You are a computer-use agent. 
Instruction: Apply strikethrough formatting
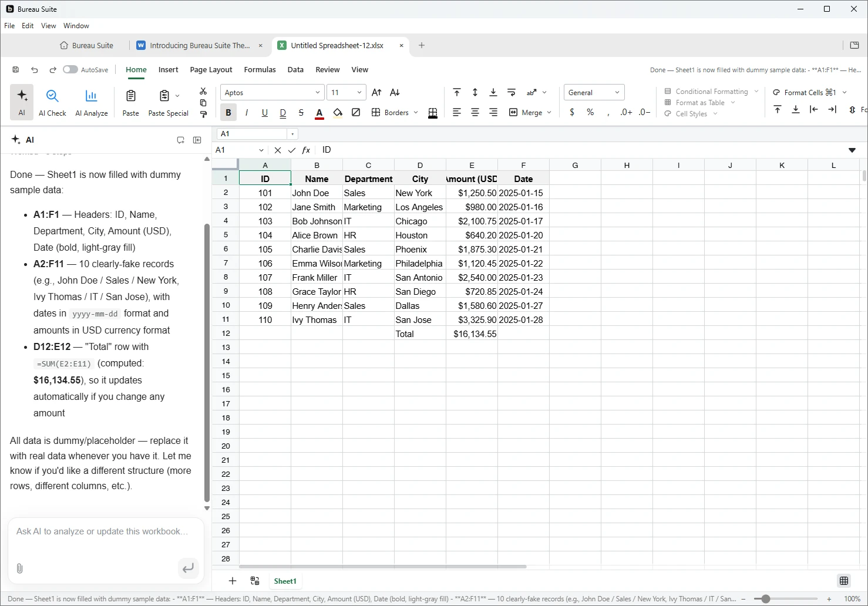[x=301, y=113]
